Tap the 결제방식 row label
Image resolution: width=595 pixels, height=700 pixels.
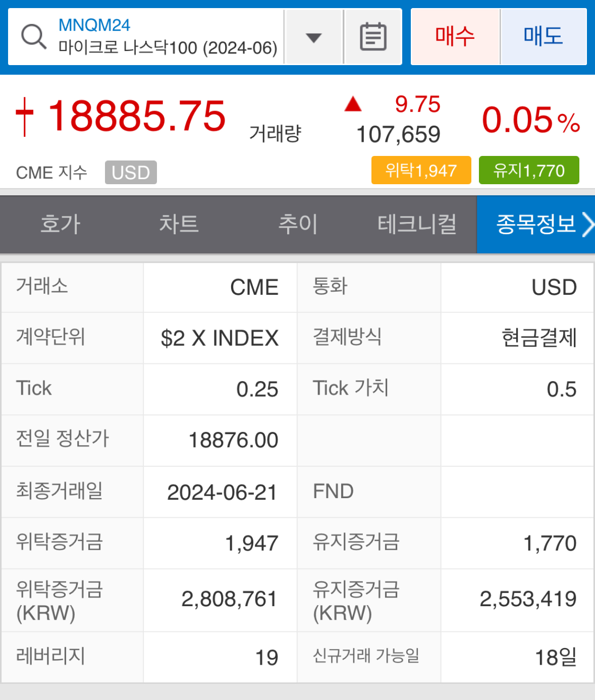(347, 337)
